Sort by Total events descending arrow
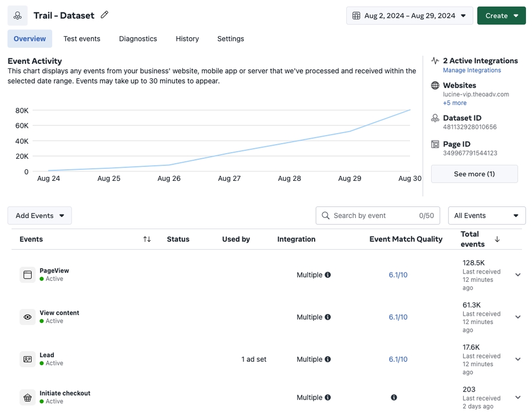 [x=497, y=239]
